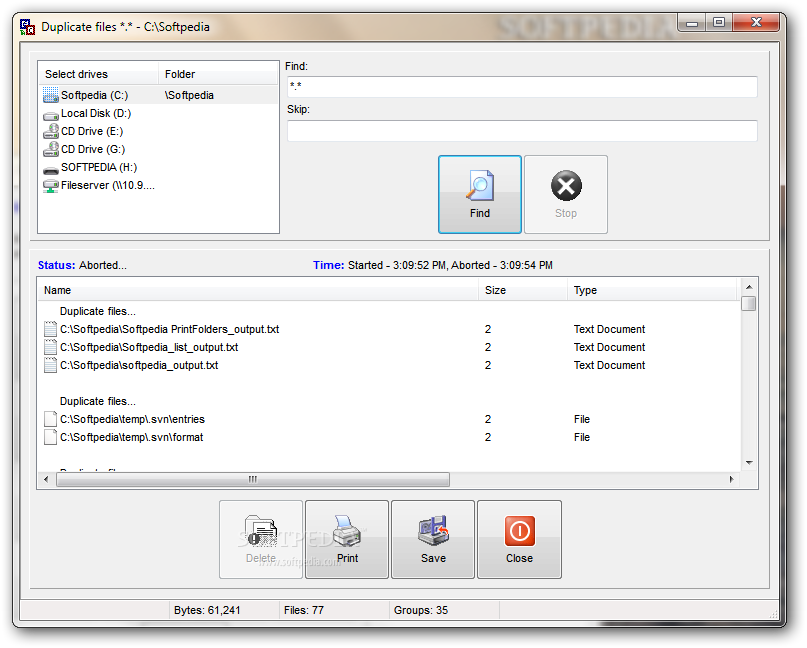Viewport: 807px width, 648px height.
Task: Click the Stop button with X icon
Action: [566, 195]
